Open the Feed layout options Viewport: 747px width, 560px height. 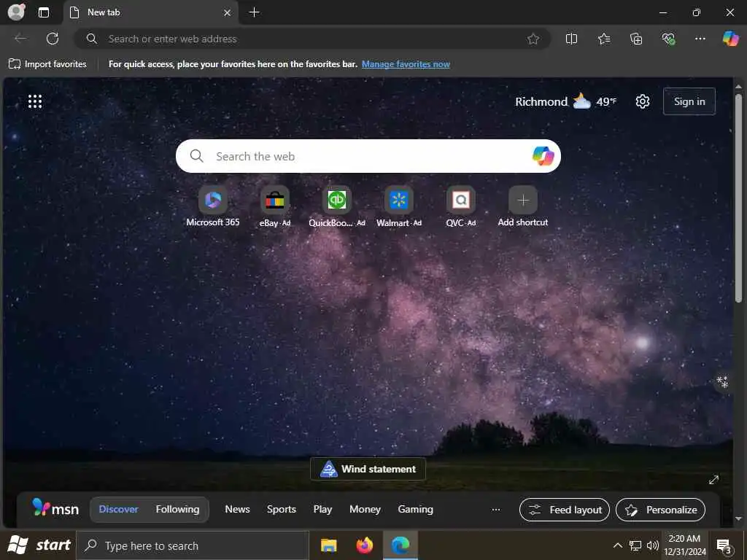coord(565,510)
